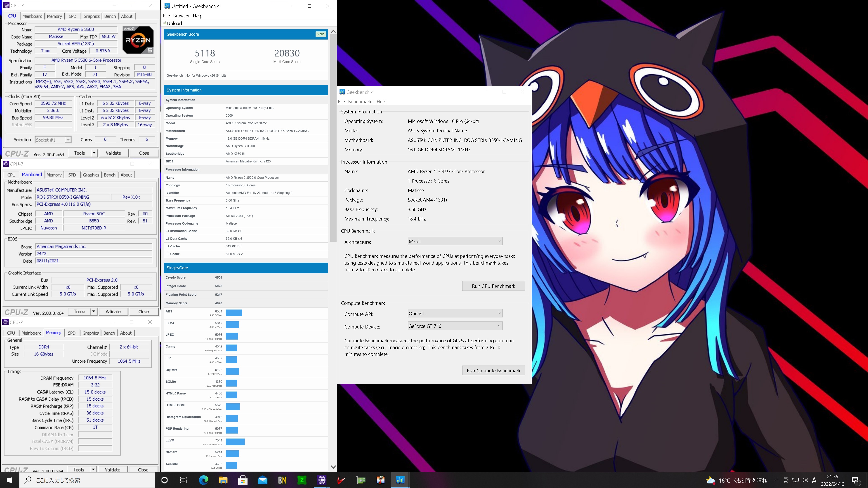Click the DRAM Frequency value 1064.5 MHz

pos(95,378)
